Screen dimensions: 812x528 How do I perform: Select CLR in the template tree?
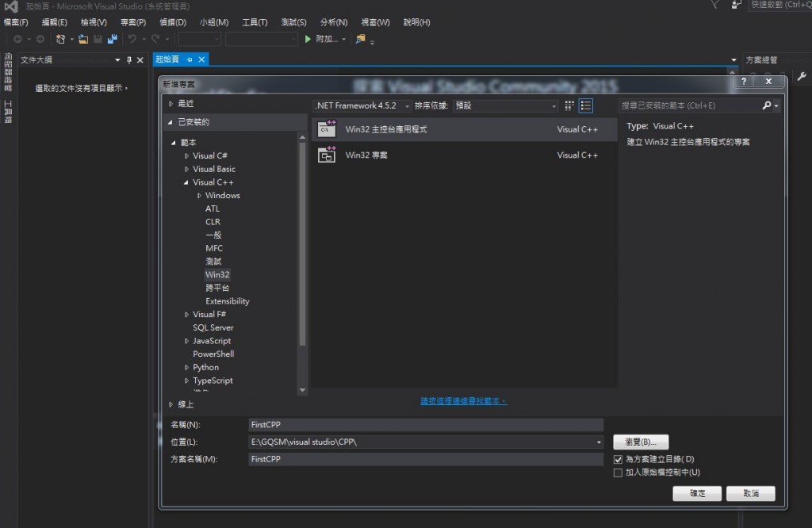coord(213,222)
